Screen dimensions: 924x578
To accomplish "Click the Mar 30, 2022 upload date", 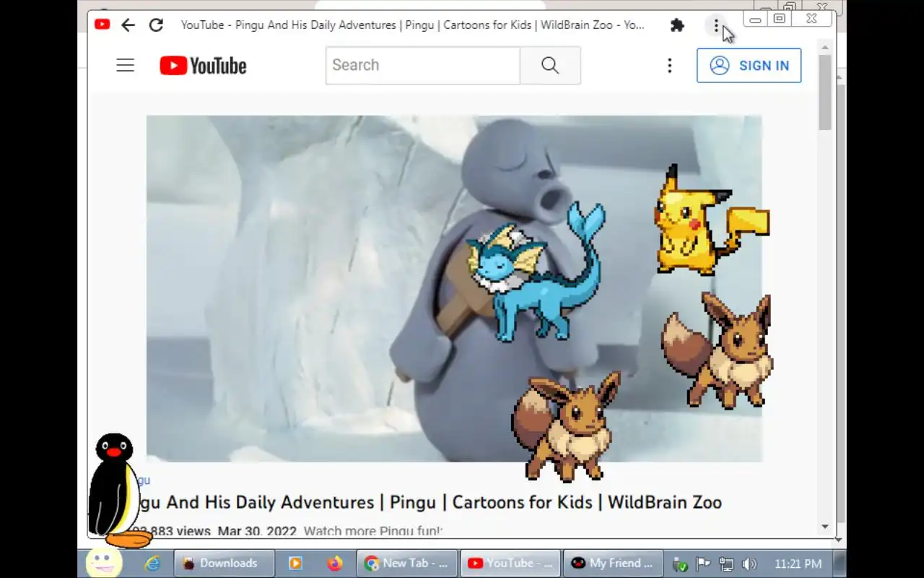I will (x=257, y=531).
